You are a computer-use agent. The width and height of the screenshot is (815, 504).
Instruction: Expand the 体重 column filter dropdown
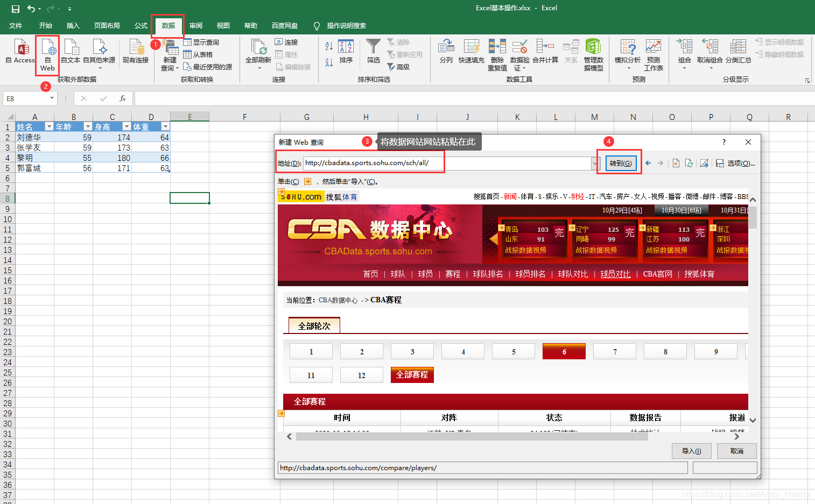[165, 126]
